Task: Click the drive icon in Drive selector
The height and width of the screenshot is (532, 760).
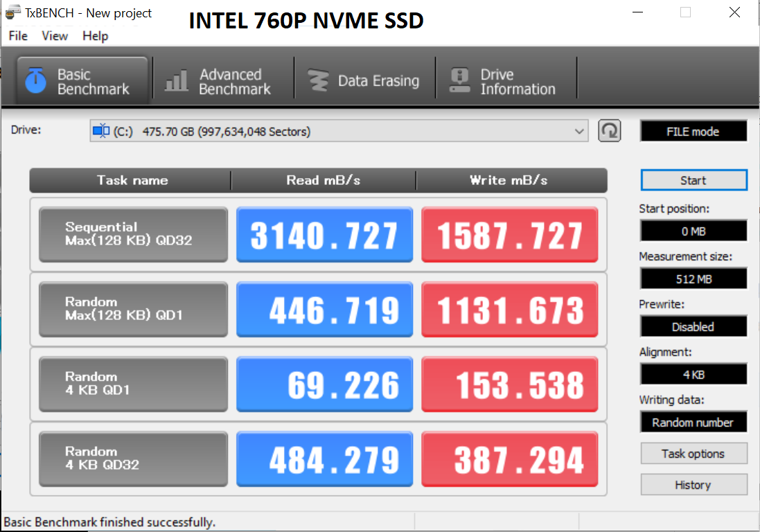Action: click(x=101, y=131)
